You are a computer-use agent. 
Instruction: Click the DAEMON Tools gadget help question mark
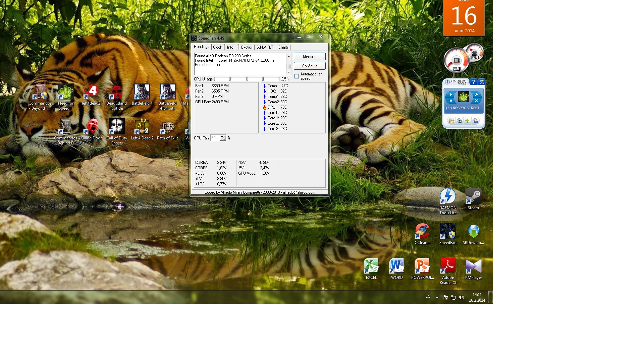click(473, 82)
